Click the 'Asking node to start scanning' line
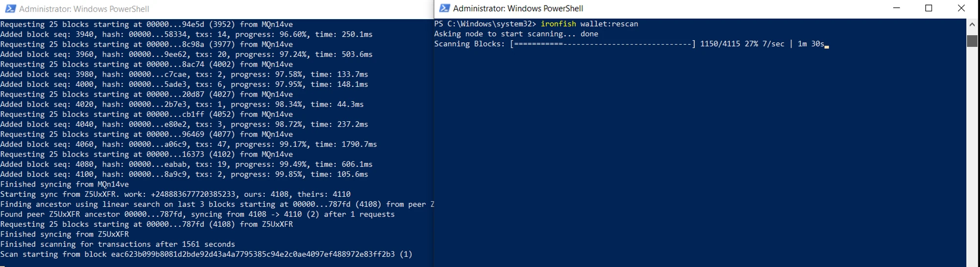The width and height of the screenshot is (980, 267). coord(515,34)
